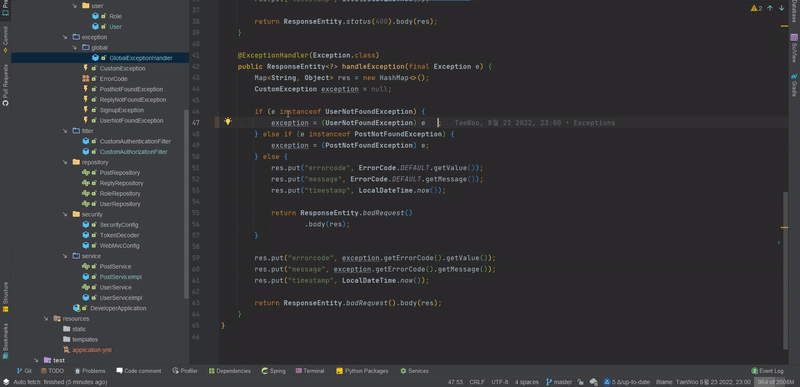Change the 4 spaces indent setting
This screenshot has height=387, width=800.
tap(527, 382)
